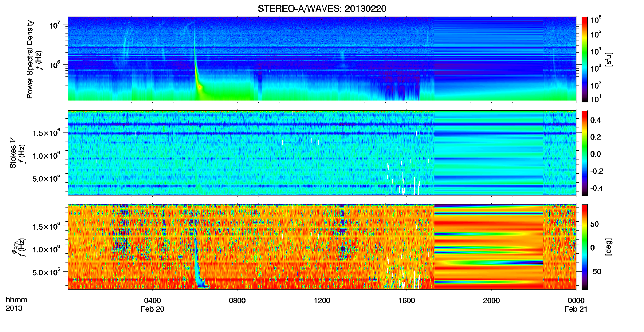Screen dimensions: 644x332
Task: Click the -50 degrees color bar tick
Action: coord(596,271)
